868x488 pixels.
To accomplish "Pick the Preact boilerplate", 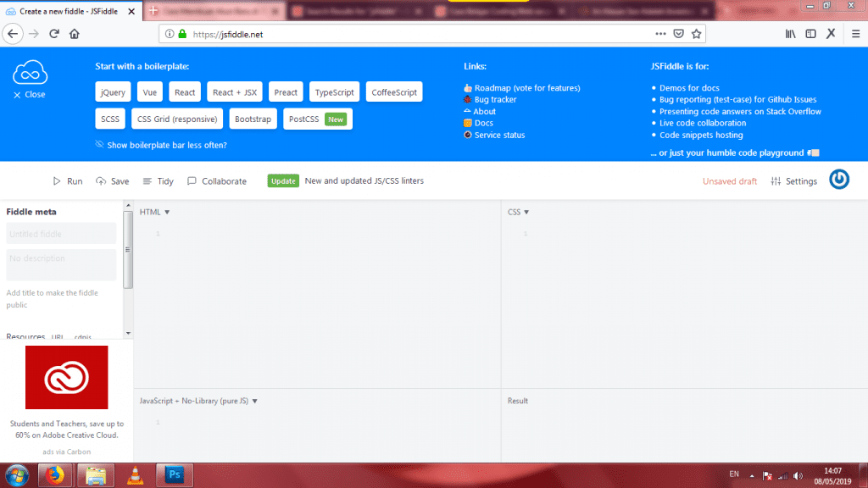I will (x=286, y=91).
